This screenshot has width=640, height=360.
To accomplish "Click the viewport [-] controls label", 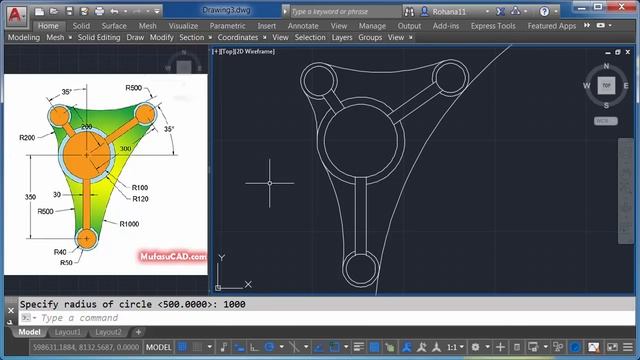I will [x=216, y=51].
